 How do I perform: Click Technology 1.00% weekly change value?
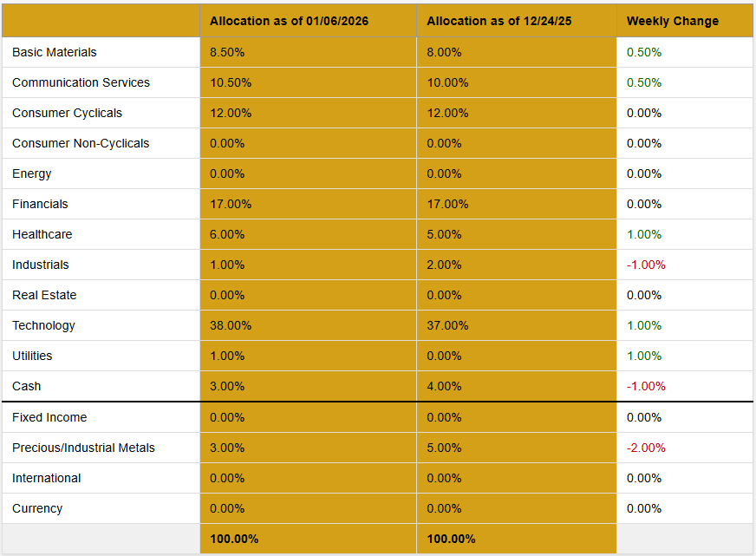click(x=643, y=325)
